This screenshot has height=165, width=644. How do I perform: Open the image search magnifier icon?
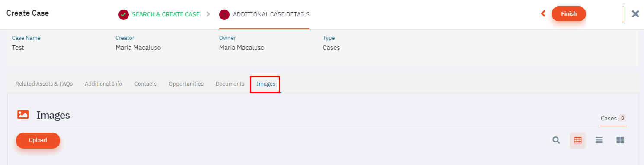coord(556,140)
